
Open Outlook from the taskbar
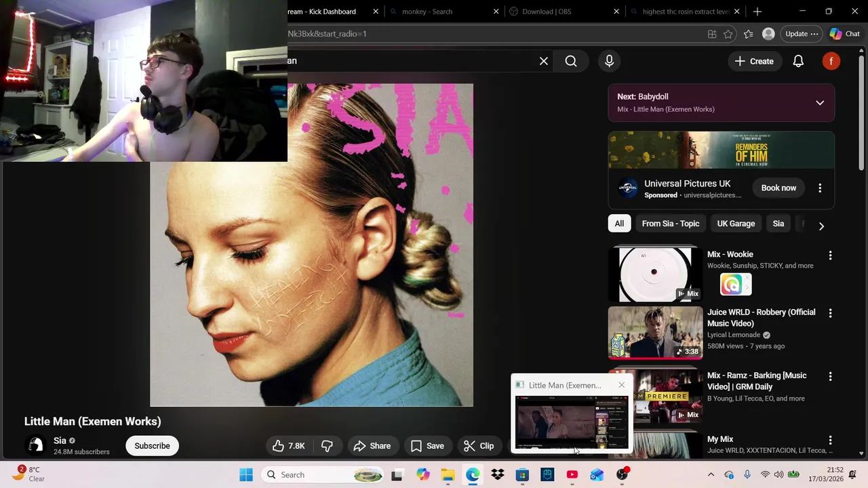[x=597, y=474]
